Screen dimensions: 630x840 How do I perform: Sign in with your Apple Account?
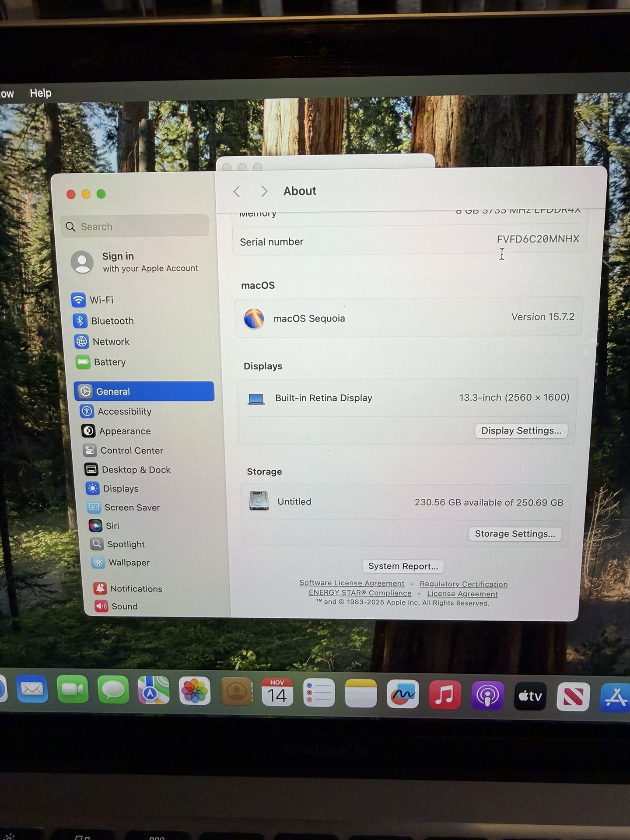[135, 262]
